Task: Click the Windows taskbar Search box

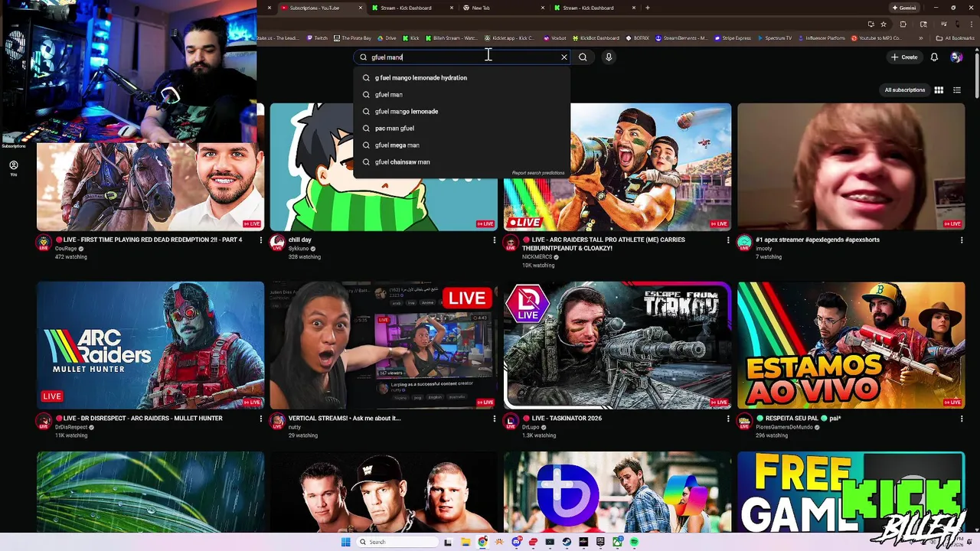Action: click(397, 542)
